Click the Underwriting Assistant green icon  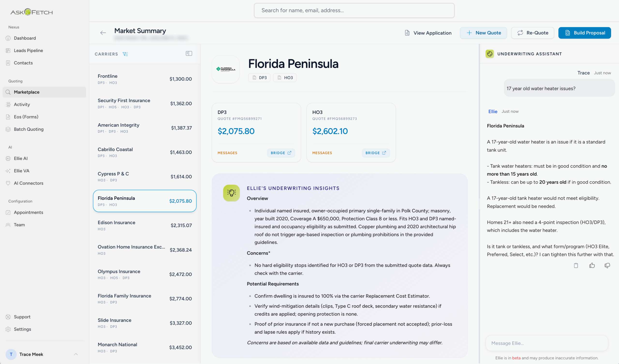pyautogui.click(x=490, y=54)
